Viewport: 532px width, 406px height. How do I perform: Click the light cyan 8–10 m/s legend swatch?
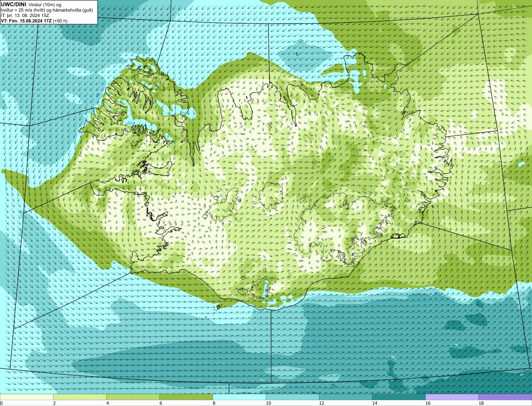tap(239, 397)
